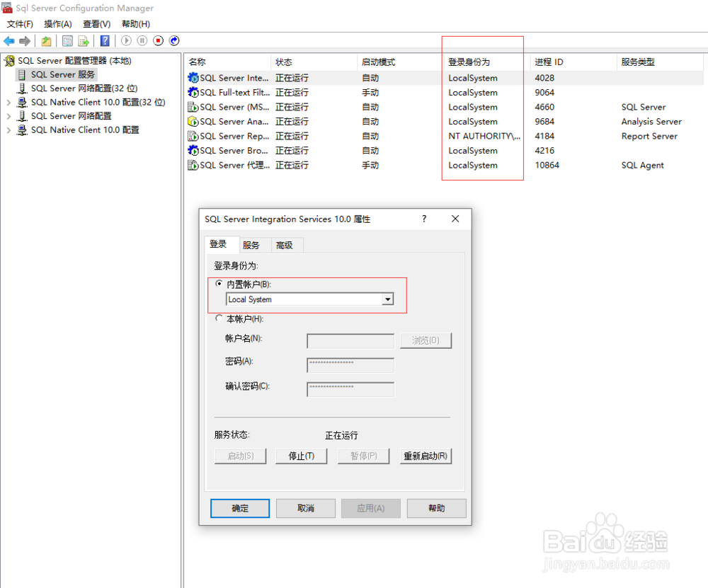Sort by the 服务类型 column header
Viewport: 708px width, 588px height.
tap(660, 62)
